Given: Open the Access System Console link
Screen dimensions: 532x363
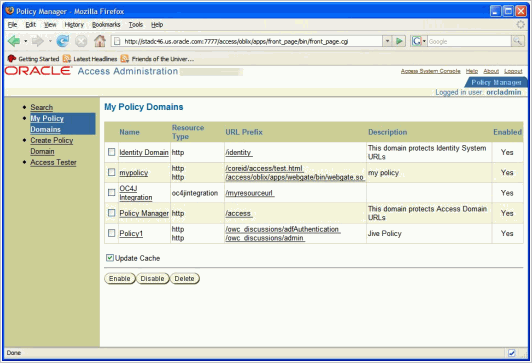Looking at the screenshot, I should tap(431, 71).
